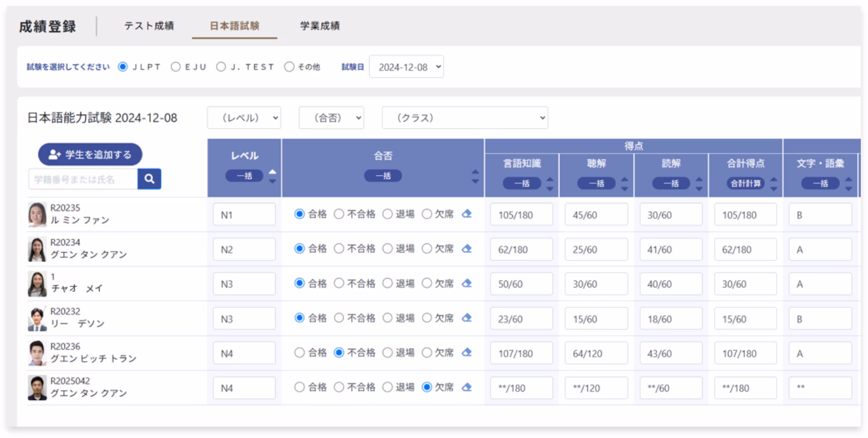Sort by 合計得点 column arrows

click(773, 184)
